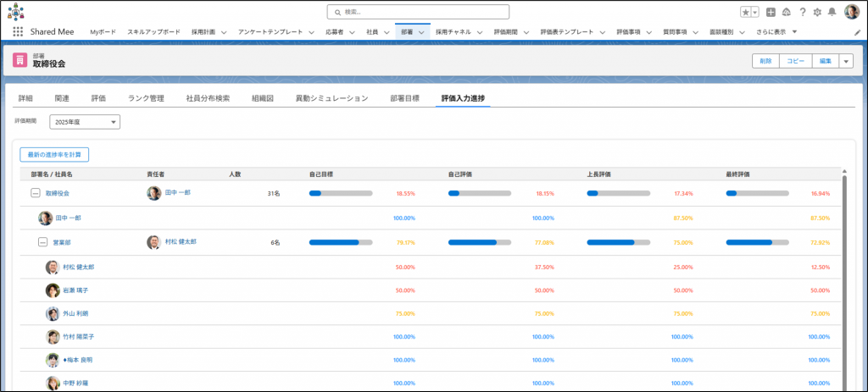Screen dimensions: 868x392
Task: Open the 評価期間 2025年度 dropdown
Action: 85,122
